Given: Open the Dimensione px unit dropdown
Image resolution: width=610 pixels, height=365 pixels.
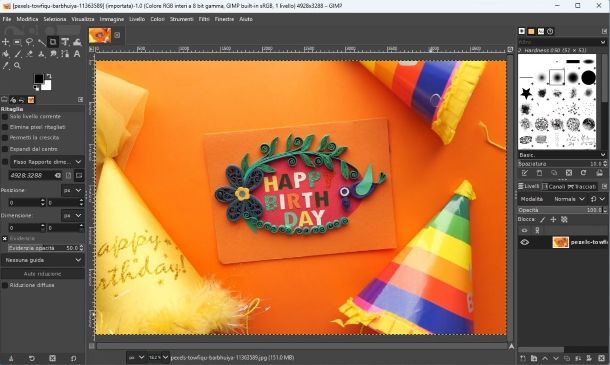Looking at the screenshot, I should point(73,215).
